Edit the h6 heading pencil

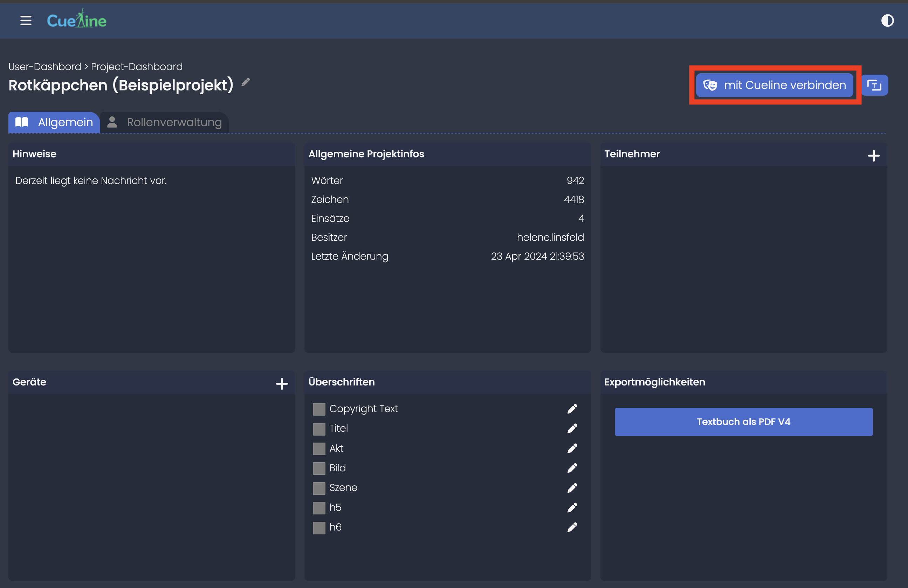pyautogui.click(x=572, y=527)
